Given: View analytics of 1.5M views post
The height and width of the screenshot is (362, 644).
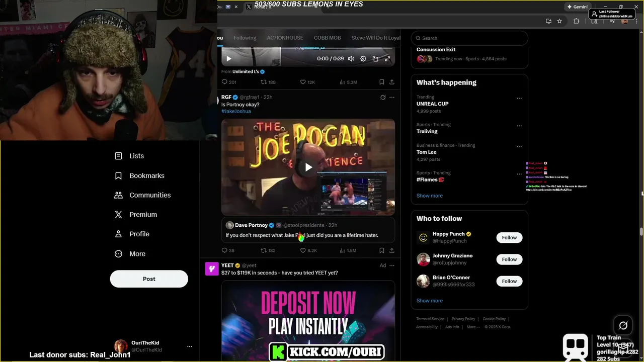Looking at the screenshot, I should point(348,250).
